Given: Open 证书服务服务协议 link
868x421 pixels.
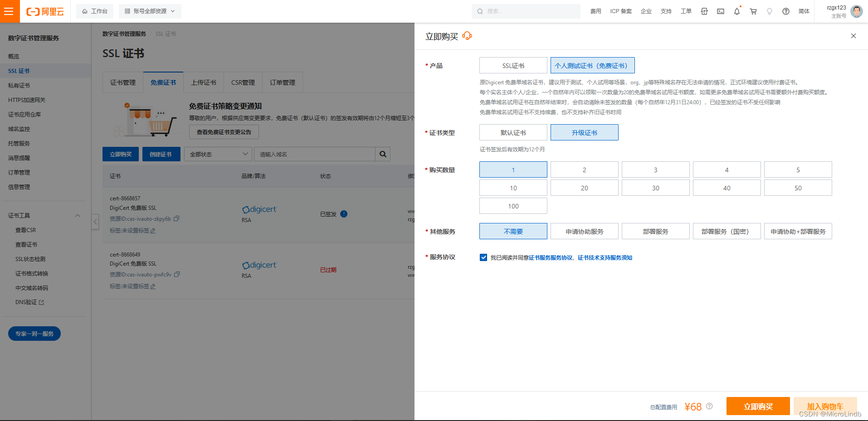Looking at the screenshot, I should 551,257.
